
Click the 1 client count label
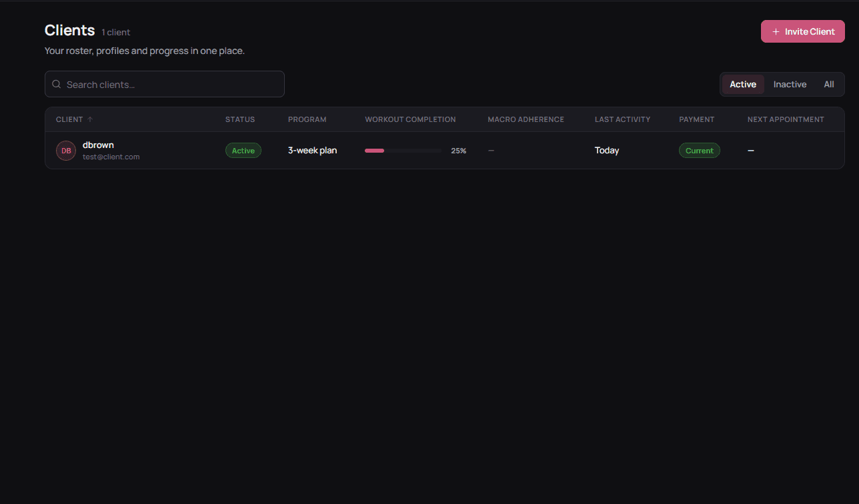click(116, 33)
